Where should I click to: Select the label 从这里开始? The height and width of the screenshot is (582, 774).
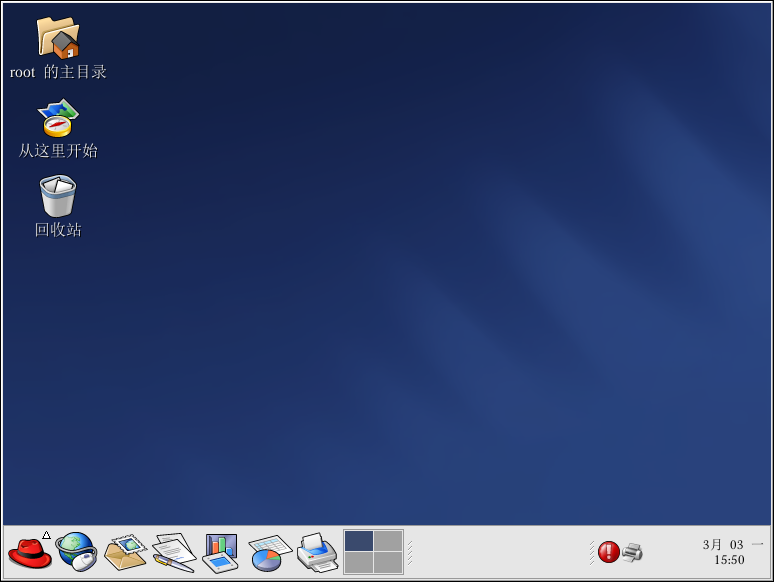[x=58, y=151]
